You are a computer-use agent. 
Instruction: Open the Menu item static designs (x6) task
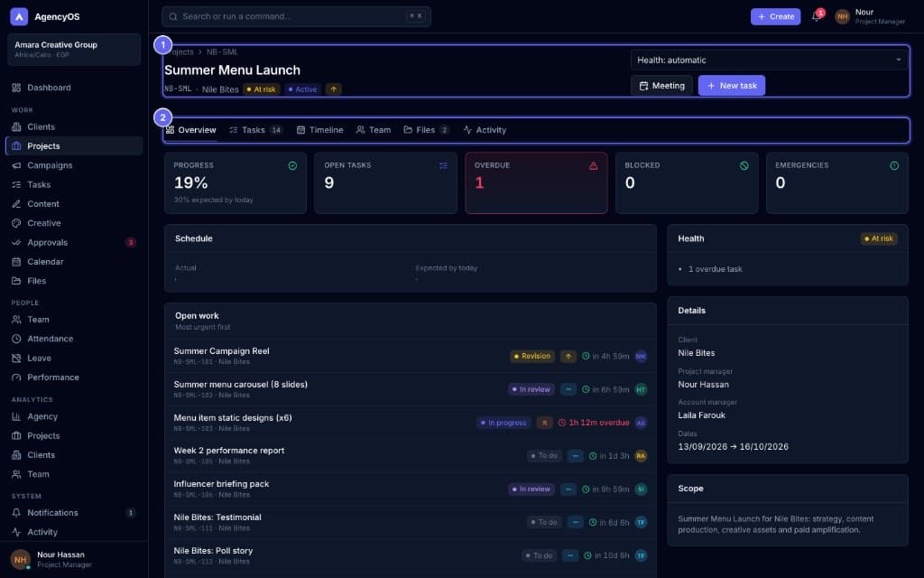411,423
